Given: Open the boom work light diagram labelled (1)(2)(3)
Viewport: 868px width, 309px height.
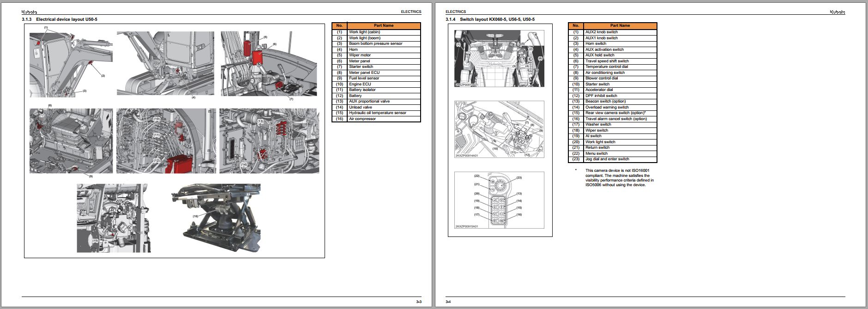Looking at the screenshot, I should 71,64.
